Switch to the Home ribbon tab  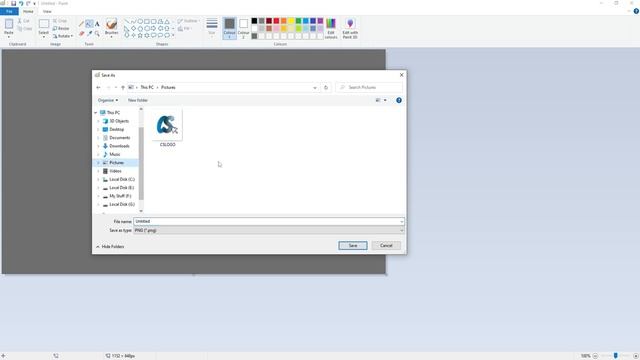(x=28, y=11)
